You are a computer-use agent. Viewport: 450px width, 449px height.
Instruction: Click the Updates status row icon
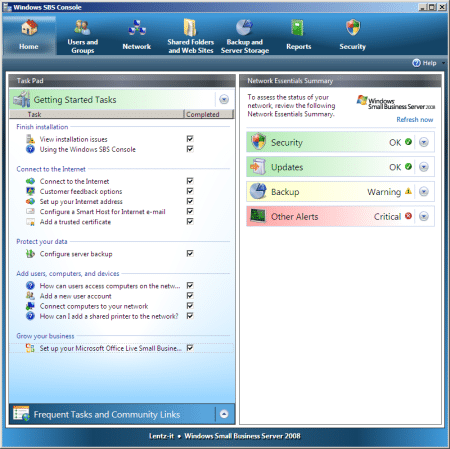[258, 167]
